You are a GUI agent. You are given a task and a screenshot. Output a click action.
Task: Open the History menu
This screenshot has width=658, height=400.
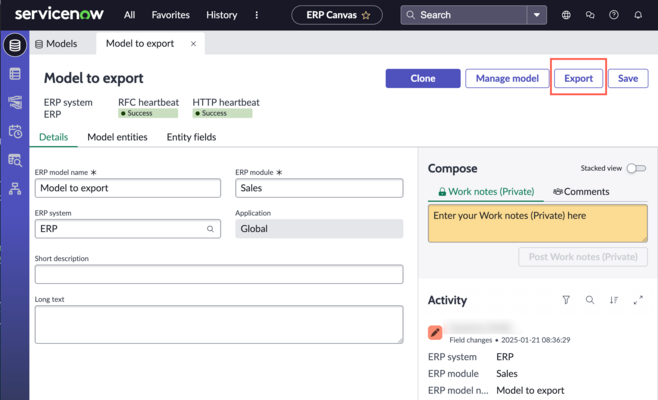pyautogui.click(x=222, y=15)
